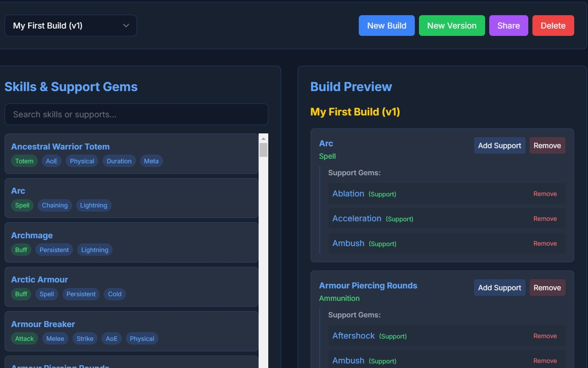
Task: Click the skills list scrollbar up arrow
Action: (x=264, y=138)
